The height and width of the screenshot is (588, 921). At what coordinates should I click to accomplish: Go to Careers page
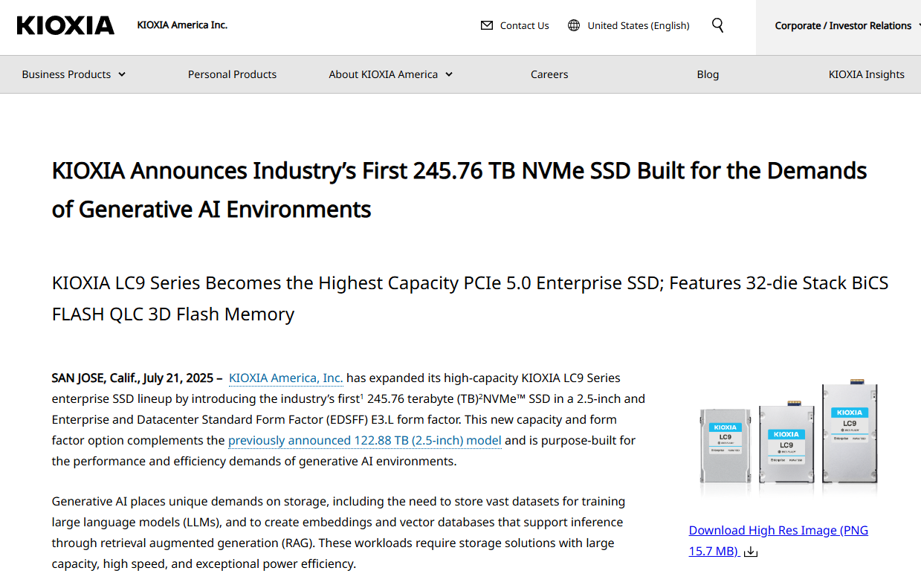pos(549,74)
